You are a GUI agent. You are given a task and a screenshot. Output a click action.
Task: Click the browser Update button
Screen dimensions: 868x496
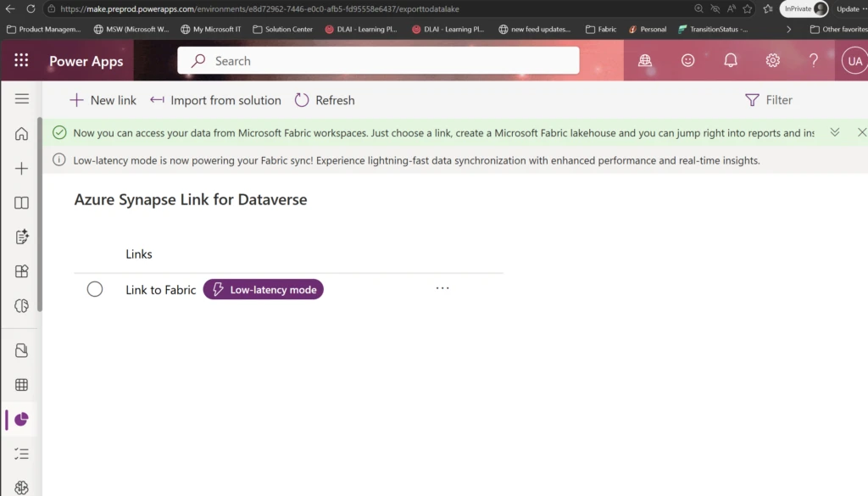pyautogui.click(x=851, y=8)
